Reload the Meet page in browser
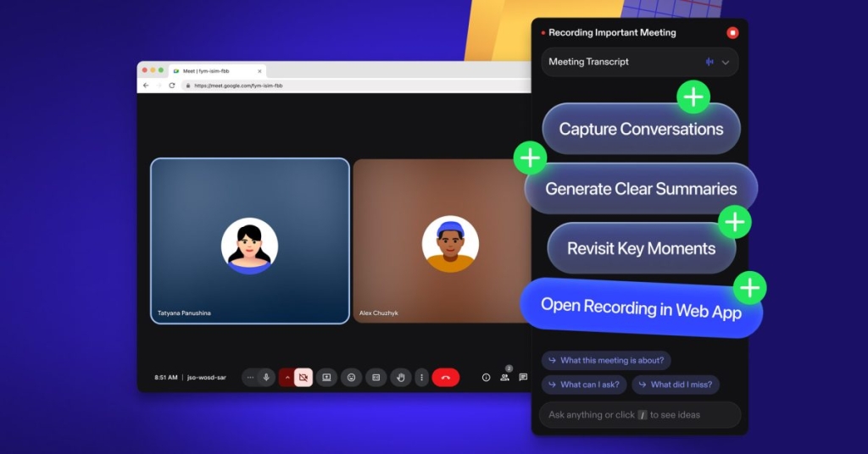The height and width of the screenshot is (454, 868). pos(172,86)
